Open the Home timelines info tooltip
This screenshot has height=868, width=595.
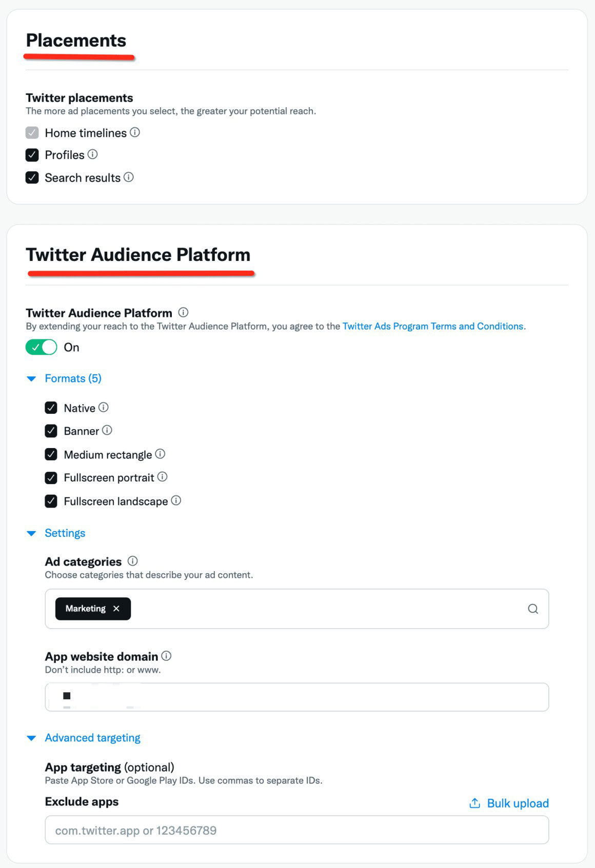[x=135, y=133]
